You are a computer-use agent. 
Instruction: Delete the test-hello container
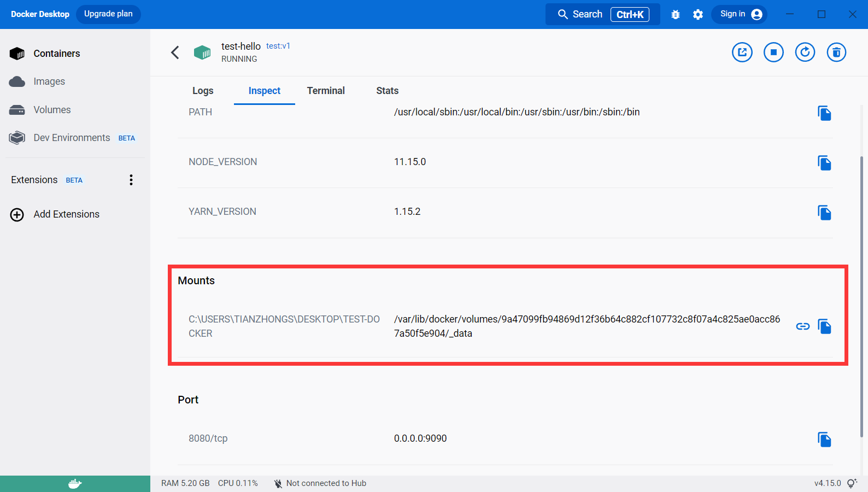[x=836, y=52]
